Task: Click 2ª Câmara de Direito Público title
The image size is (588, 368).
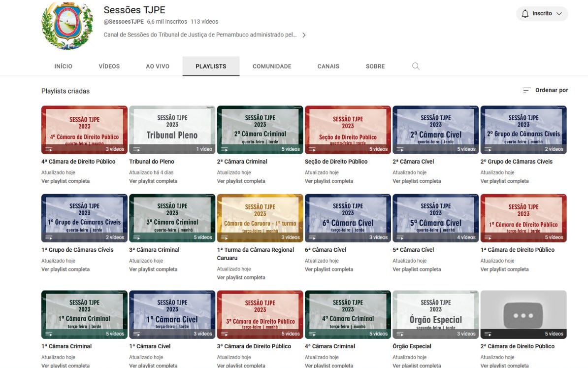Action: [517, 346]
